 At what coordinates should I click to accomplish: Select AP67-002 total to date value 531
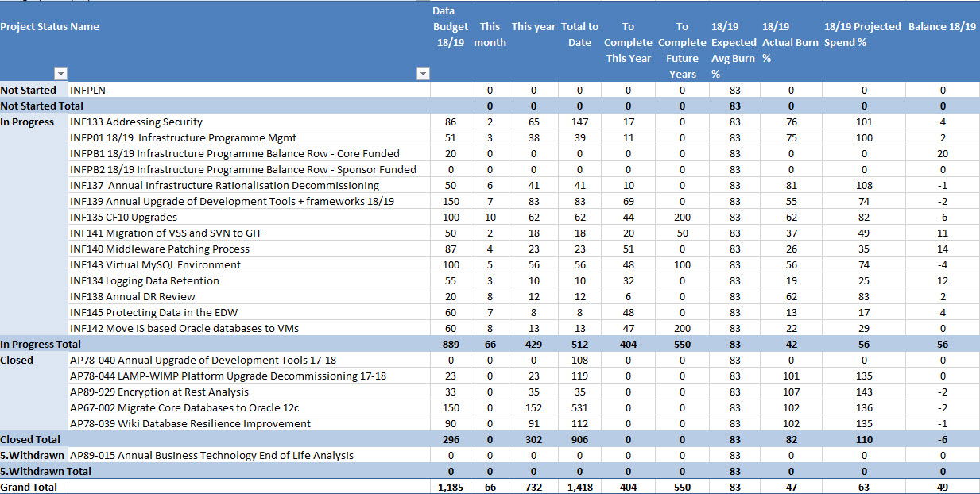[579, 407]
